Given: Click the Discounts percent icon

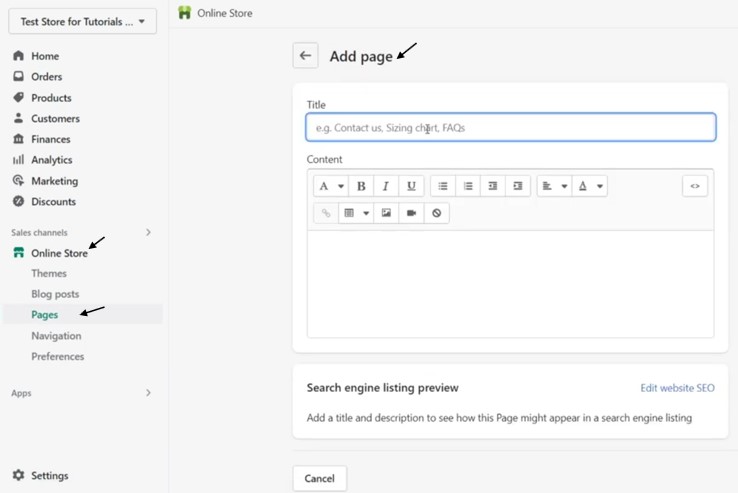Looking at the screenshot, I should (x=18, y=201).
